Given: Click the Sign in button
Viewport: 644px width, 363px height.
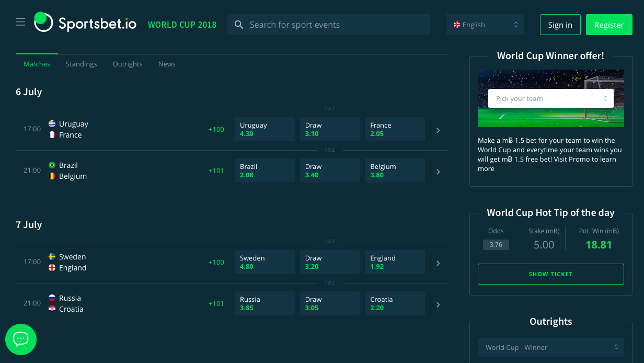Looking at the screenshot, I should point(560,25).
